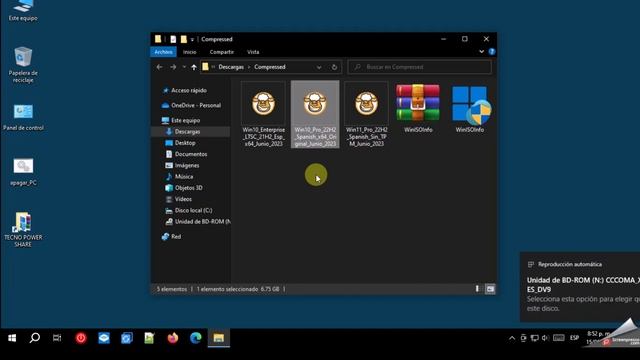
Task: Open Panel de control desktop icon
Action: (x=23, y=117)
